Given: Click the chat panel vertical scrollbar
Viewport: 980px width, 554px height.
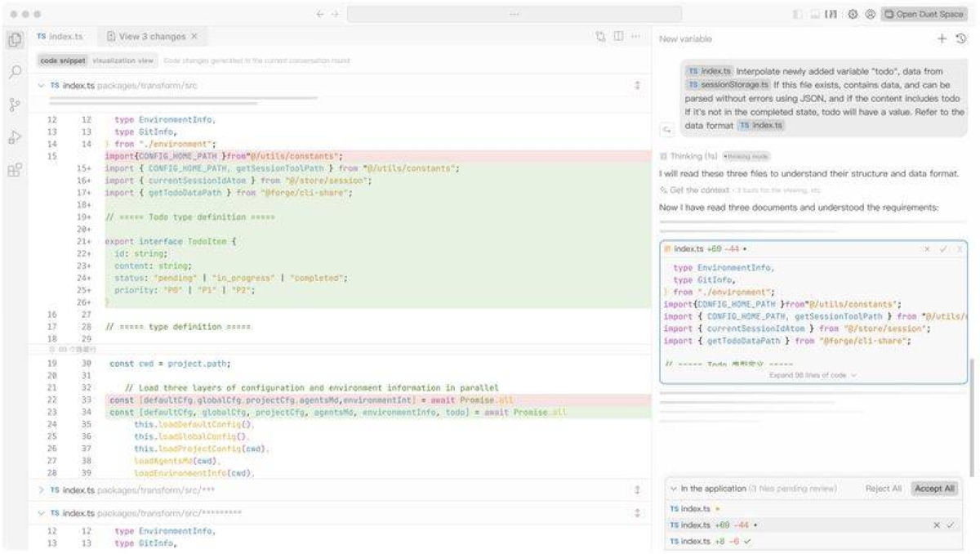Looking at the screenshot, I should pos(971,417).
